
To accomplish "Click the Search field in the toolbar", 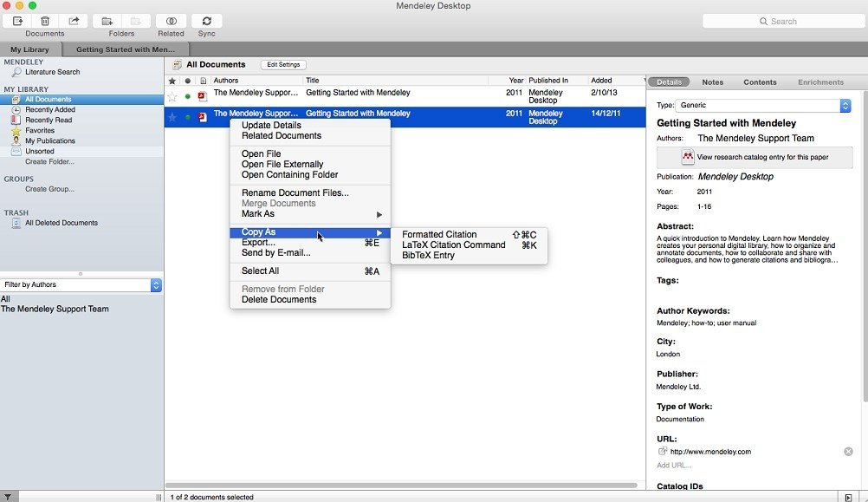I will coord(783,21).
